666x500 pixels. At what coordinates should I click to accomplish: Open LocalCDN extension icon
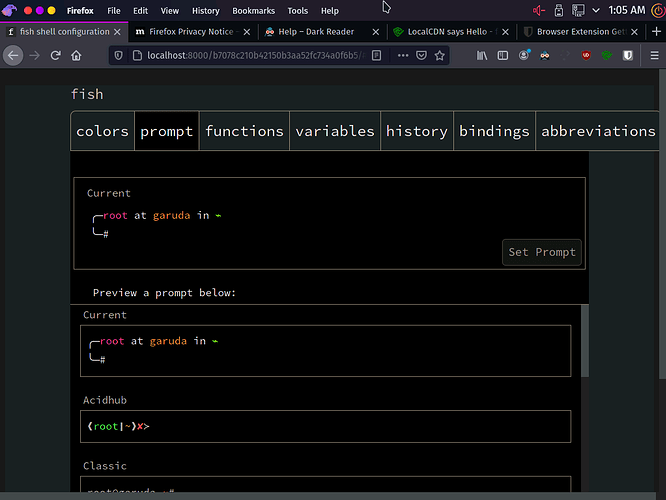click(607, 55)
